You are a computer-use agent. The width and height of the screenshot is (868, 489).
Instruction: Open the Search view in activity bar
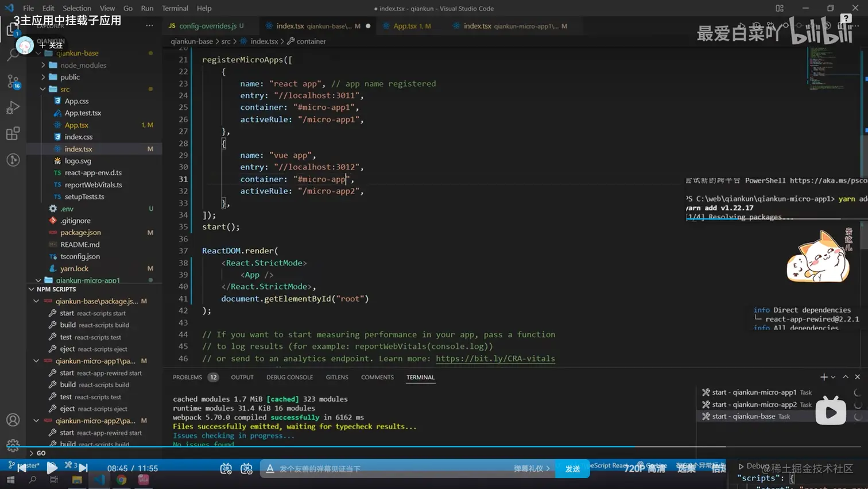coord(13,55)
